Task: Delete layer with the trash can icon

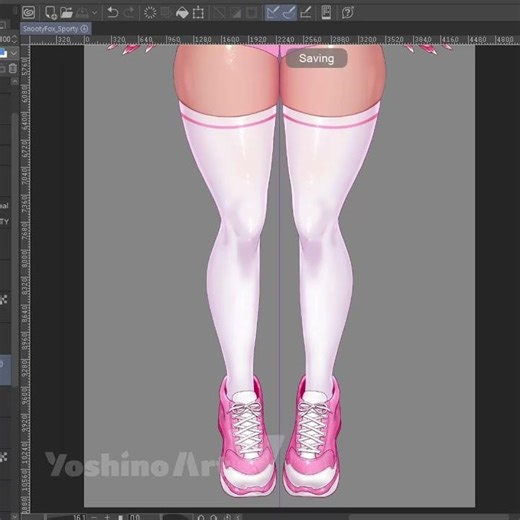Action: 13,68
